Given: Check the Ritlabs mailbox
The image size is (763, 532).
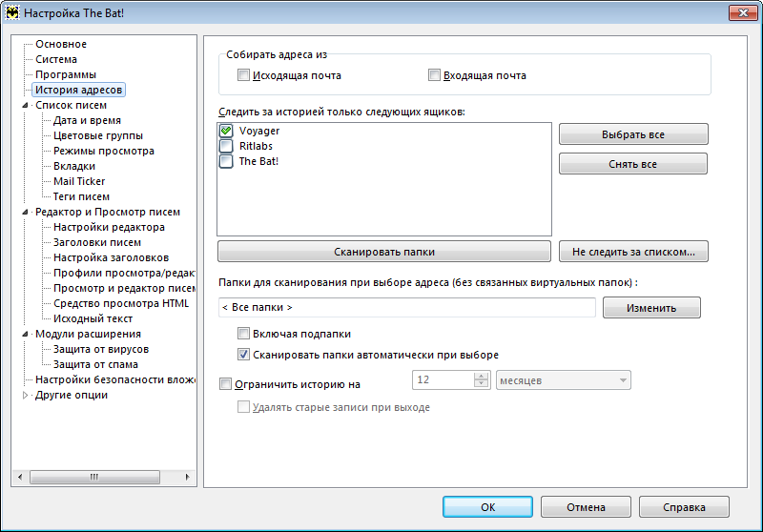Looking at the screenshot, I should 226,146.
